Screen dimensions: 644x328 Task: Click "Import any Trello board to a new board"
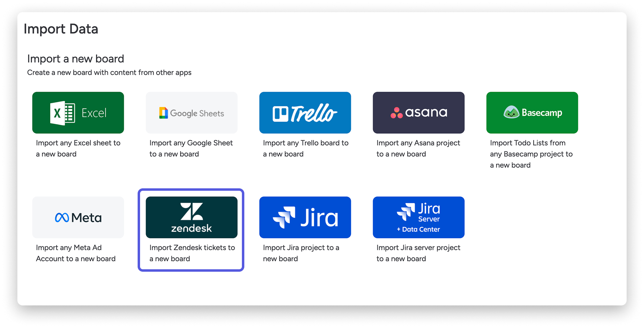(305, 148)
